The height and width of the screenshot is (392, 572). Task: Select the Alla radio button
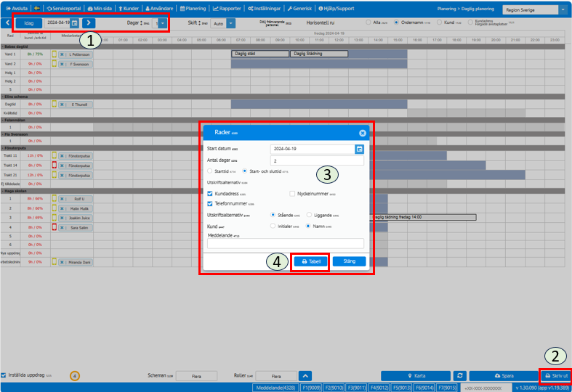coord(368,23)
